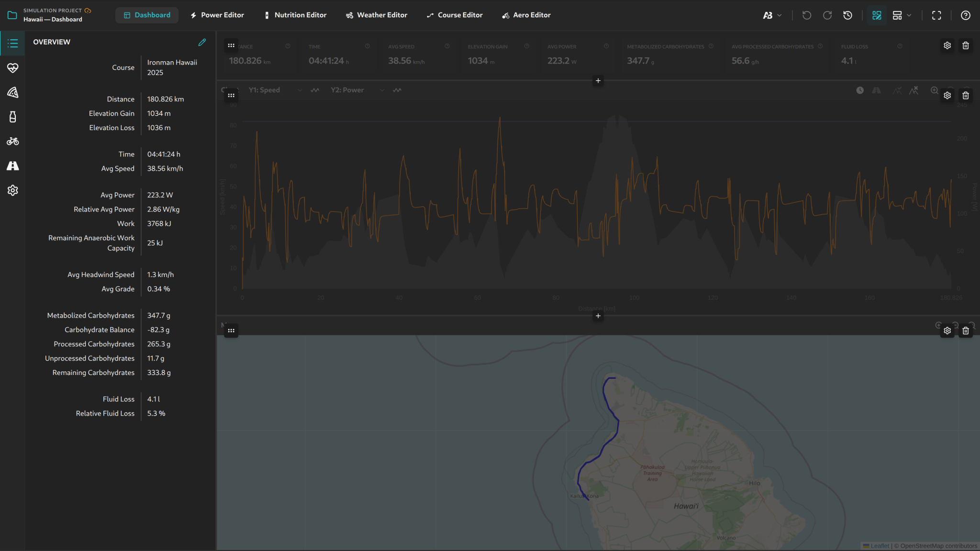Open the dashboard layout selector dropdown
Viewport: 980px width, 551px height.
pyautogui.click(x=902, y=15)
